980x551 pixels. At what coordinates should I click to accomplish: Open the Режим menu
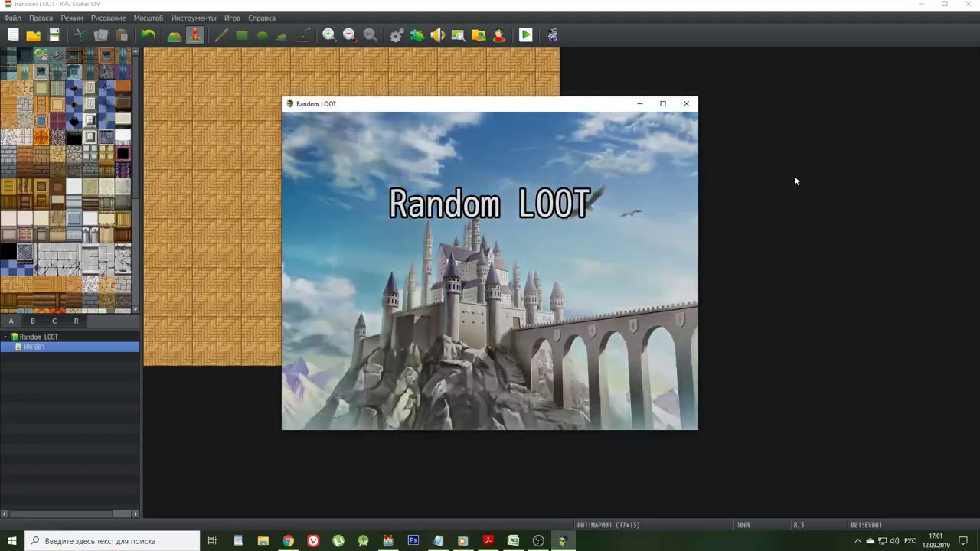click(x=72, y=18)
